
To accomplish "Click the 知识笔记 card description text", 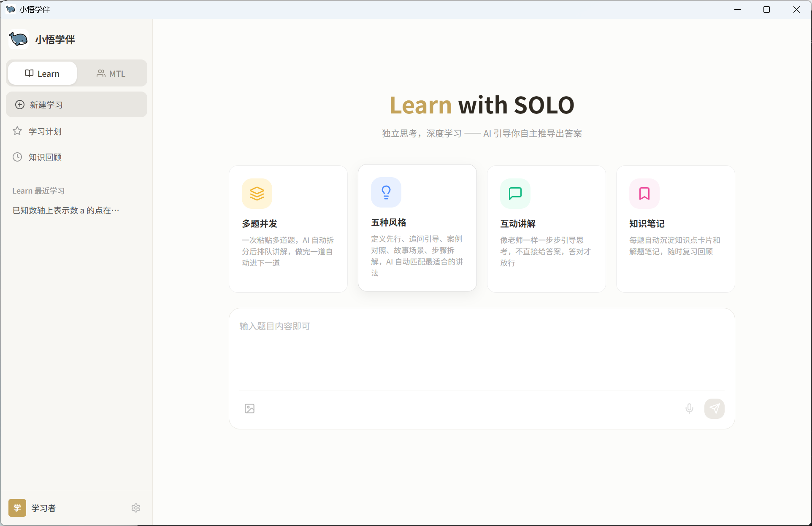I will coord(675,246).
